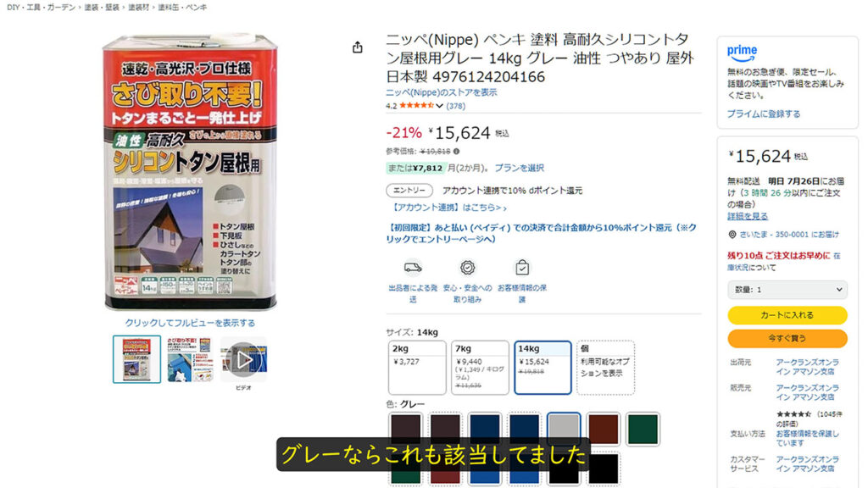Select the dark green color swatch
868x488 pixels.
[643, 429]
